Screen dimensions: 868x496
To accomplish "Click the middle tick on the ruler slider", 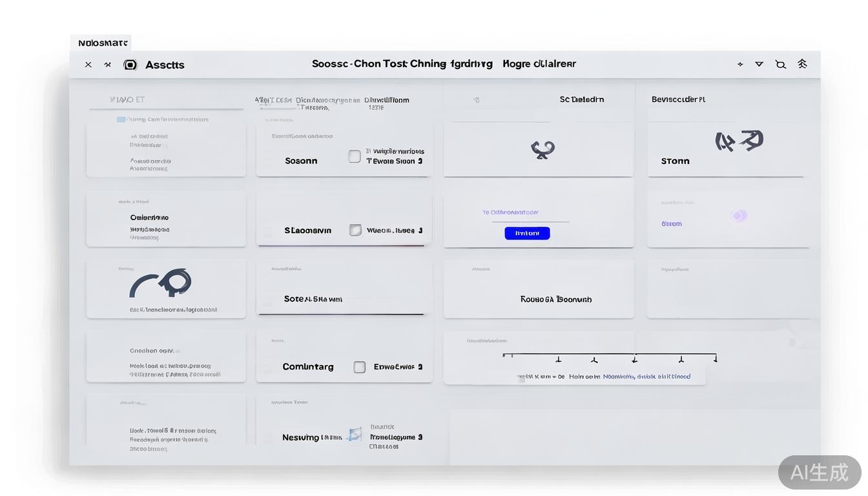I will click(595, 358).
